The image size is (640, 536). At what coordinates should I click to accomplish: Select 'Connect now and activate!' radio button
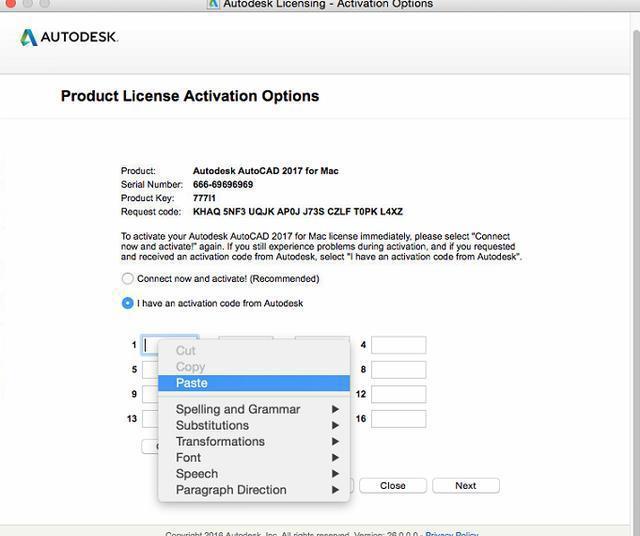coord(127,279)
